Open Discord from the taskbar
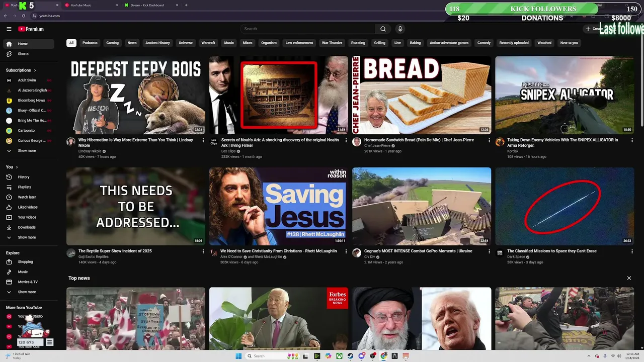Screen dimensions: 644x362 click(x=362, y=356)
